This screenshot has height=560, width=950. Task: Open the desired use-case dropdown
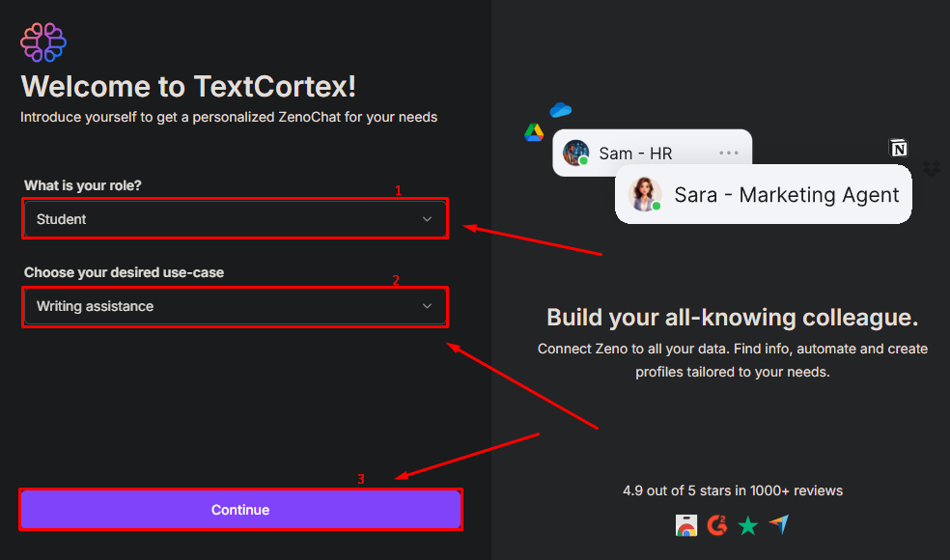[235, 306]
